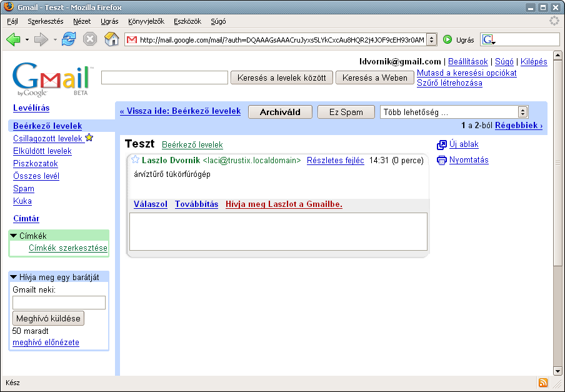Viewport: 565px width, 392px height.
Task: Go to Régebbiek older messages
Action: [x=519, y=126]
